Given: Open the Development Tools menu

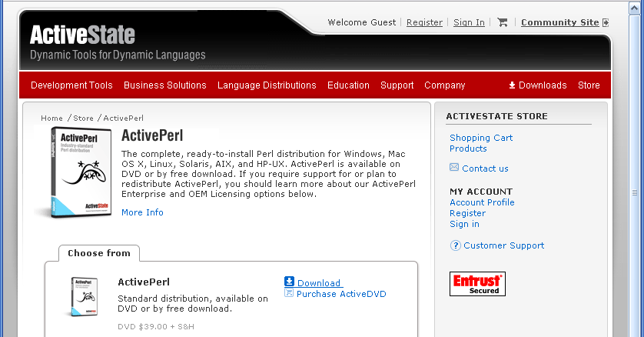Looking at the screenshot, I should 71,85.
